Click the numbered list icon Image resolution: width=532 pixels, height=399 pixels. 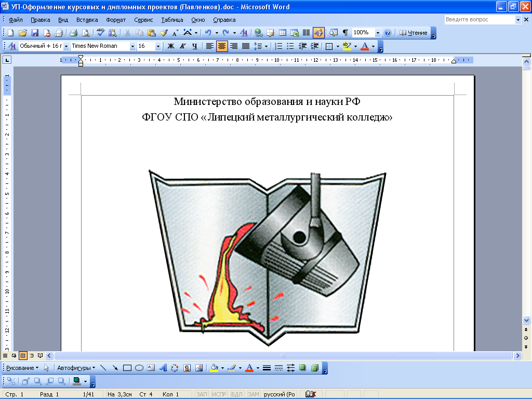[278, 46]
